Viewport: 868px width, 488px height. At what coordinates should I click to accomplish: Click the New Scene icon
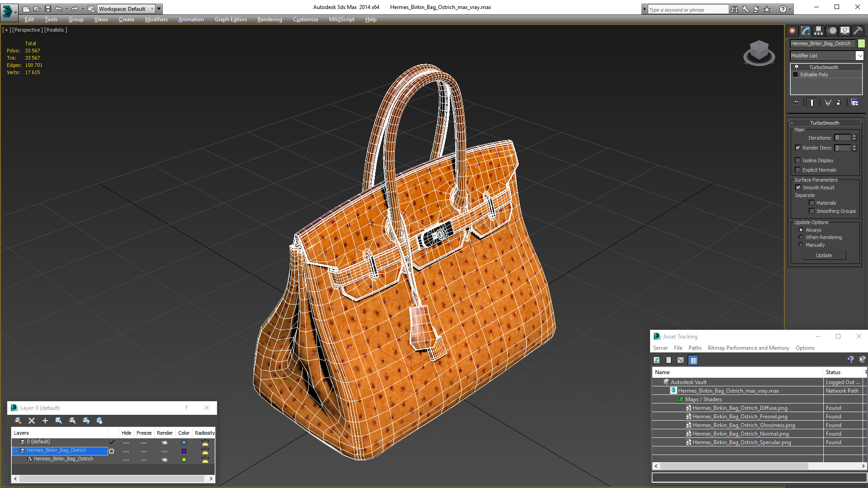coord(26,9)
